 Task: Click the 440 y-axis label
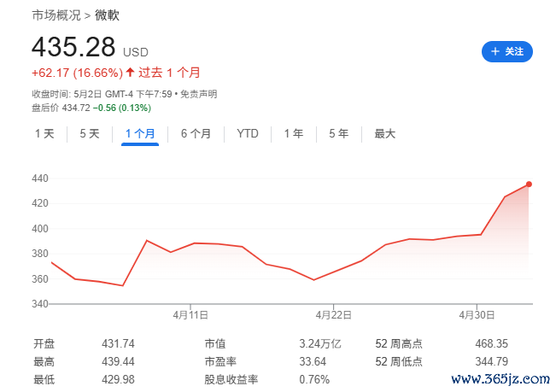click(39, 178)
